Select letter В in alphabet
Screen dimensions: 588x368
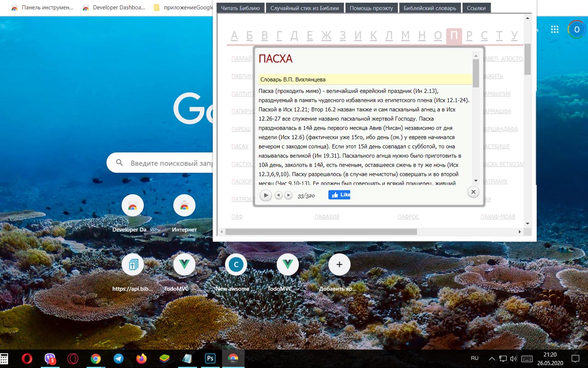click(x=265, y=36)
